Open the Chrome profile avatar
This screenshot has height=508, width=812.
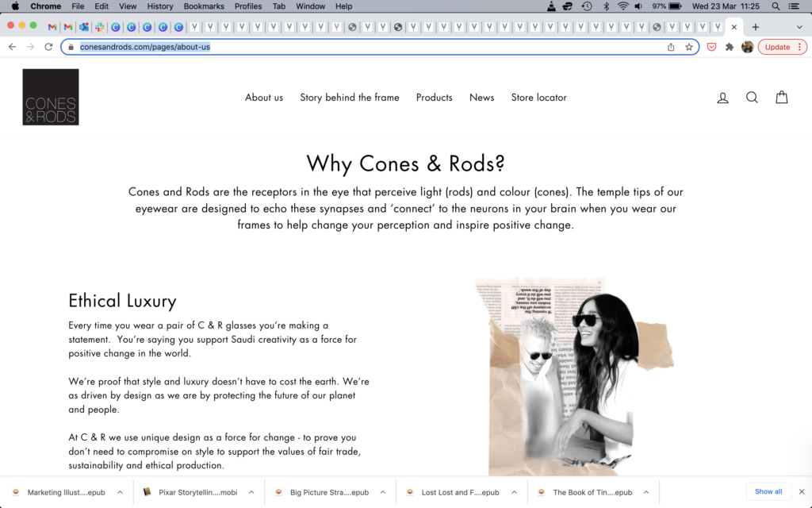pos(747,47)
